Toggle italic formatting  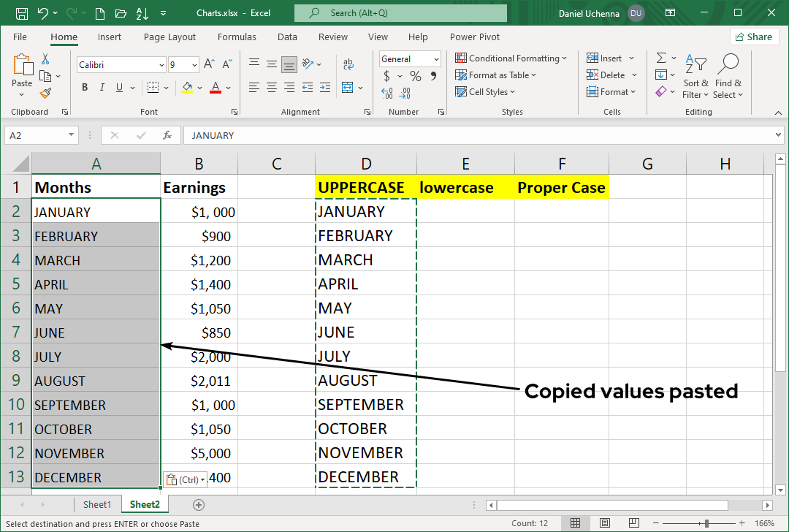pos(102,87)
